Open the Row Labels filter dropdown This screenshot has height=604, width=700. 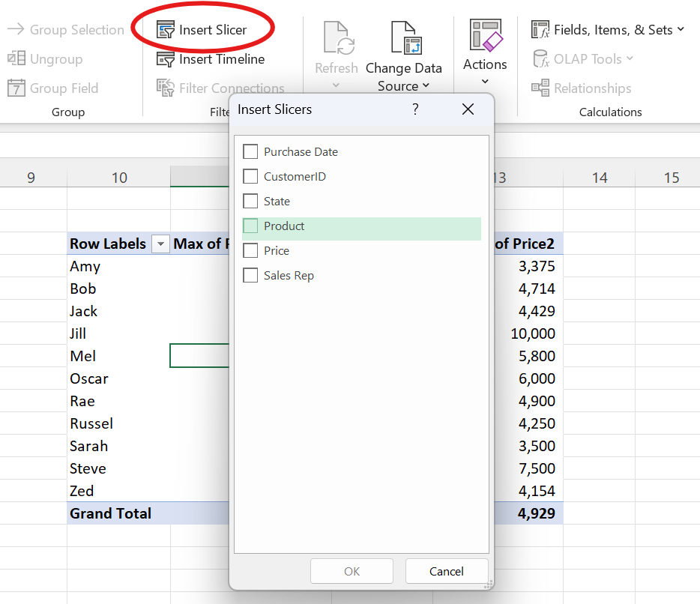pyautogui.click(x=160, y=244)
